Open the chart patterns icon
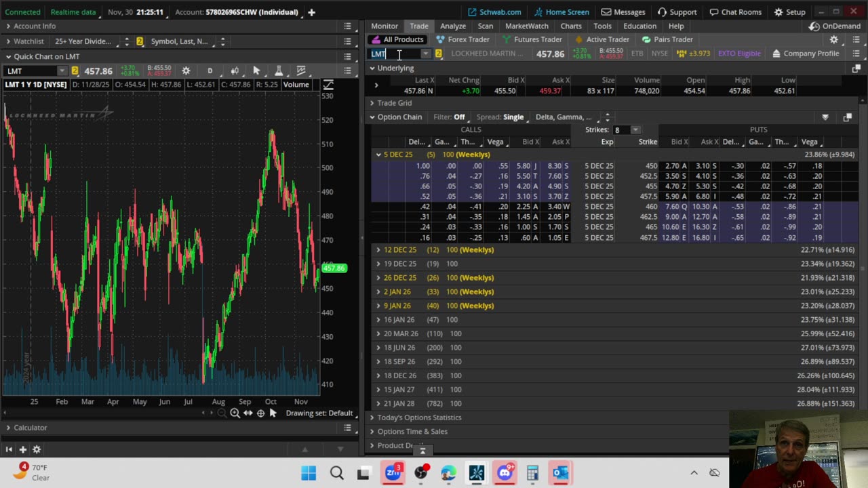Viewport: 868px width, 488px height. [x=301, y=70]
